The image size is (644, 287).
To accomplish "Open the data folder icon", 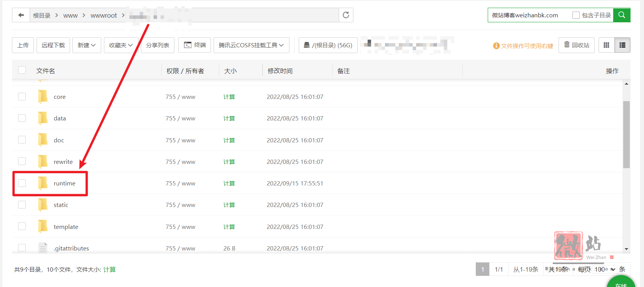I will tap(43, 118).
